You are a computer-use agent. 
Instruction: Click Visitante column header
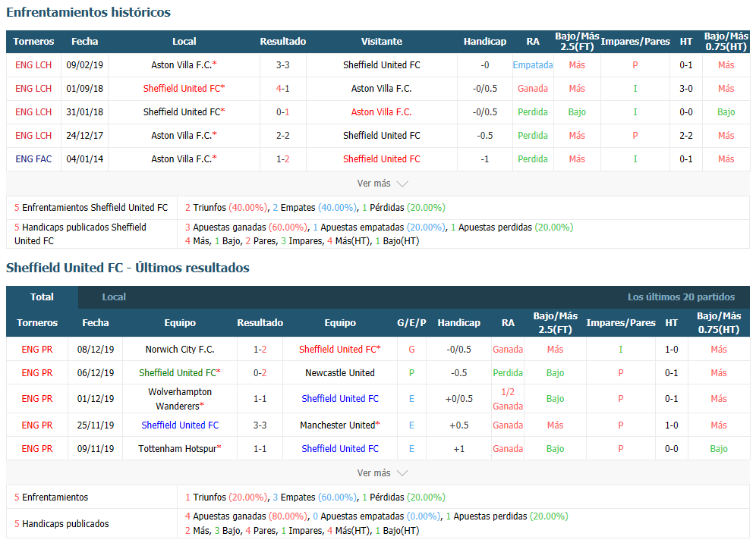[x=381, y=42]
